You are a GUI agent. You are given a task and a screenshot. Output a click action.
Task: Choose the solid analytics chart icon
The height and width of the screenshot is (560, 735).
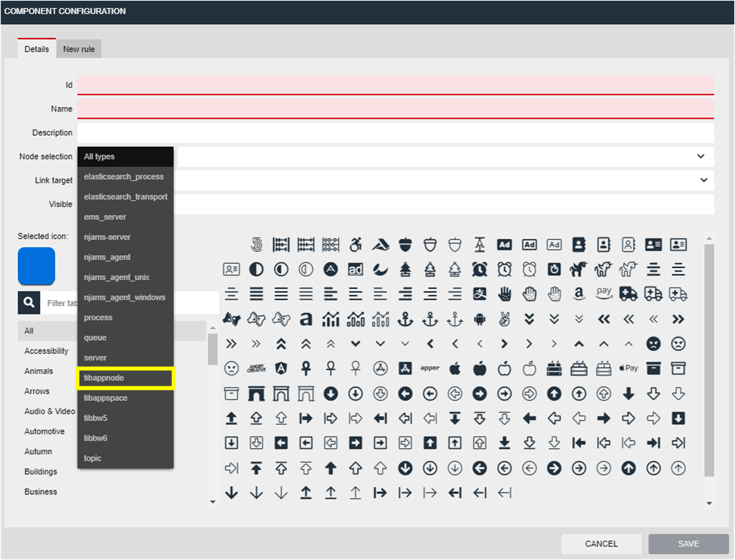click(331, 319)
